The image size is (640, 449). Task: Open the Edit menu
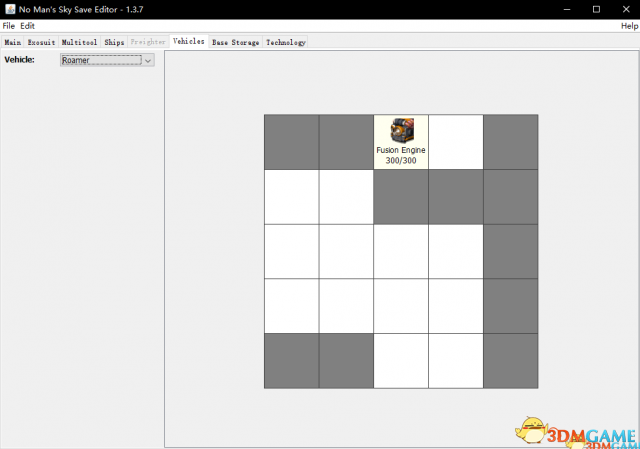pyautogui.click(x=27, y=26)
